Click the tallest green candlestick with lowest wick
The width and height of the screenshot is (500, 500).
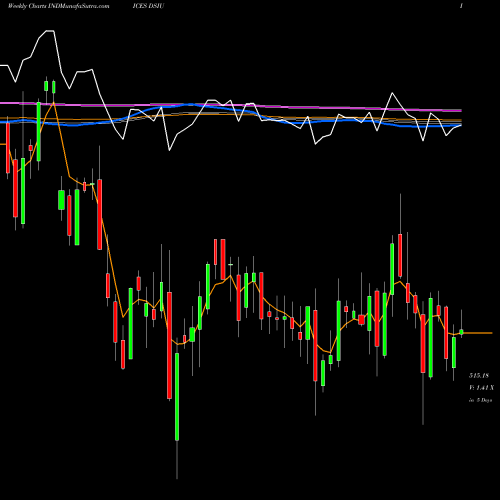(x=177, y=397)
